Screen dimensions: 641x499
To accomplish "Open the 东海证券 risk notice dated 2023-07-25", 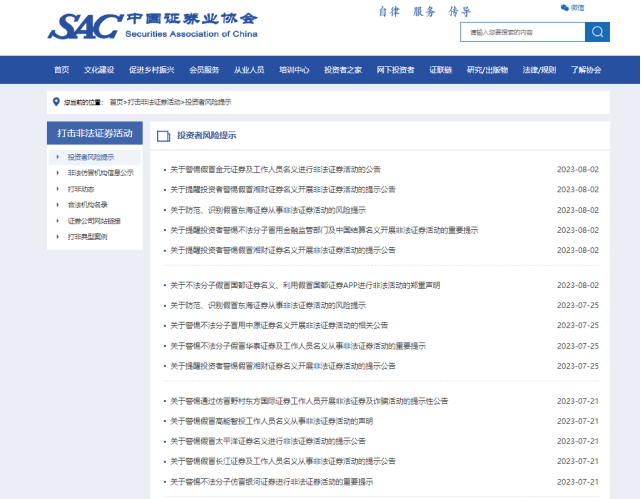I will [x=268, y=305].
